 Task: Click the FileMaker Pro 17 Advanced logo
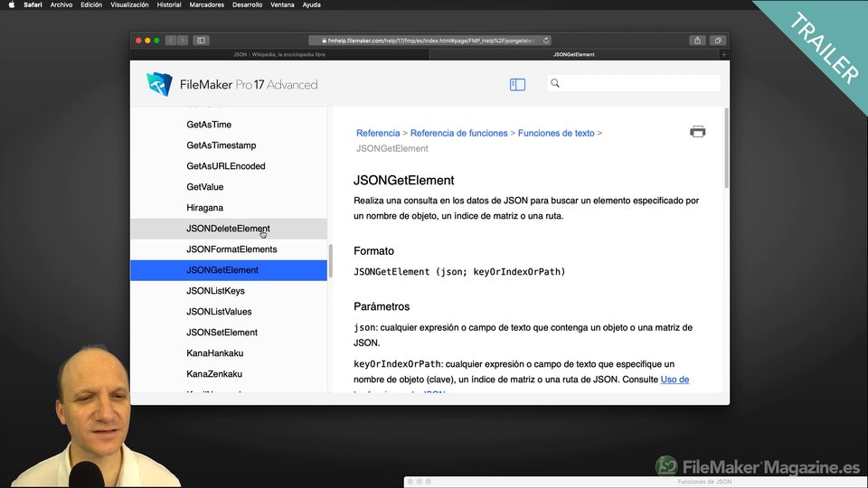click(x=232, y=85)
